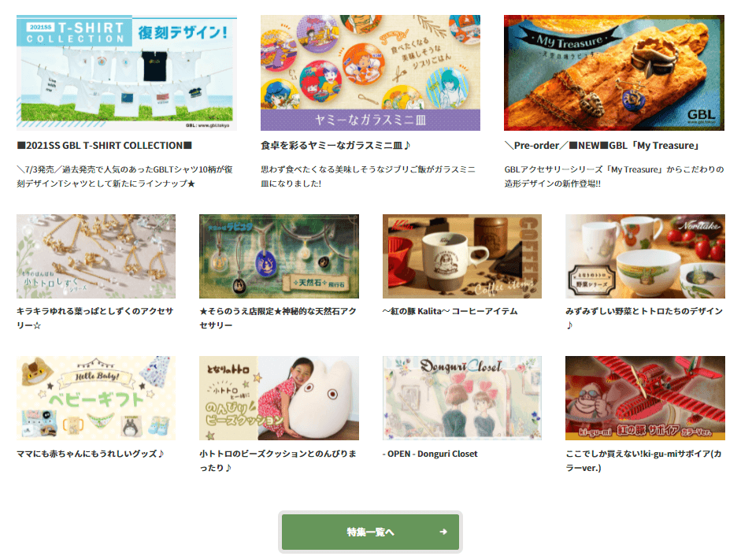Open the glass mini plate banner image

click(370, 72)
